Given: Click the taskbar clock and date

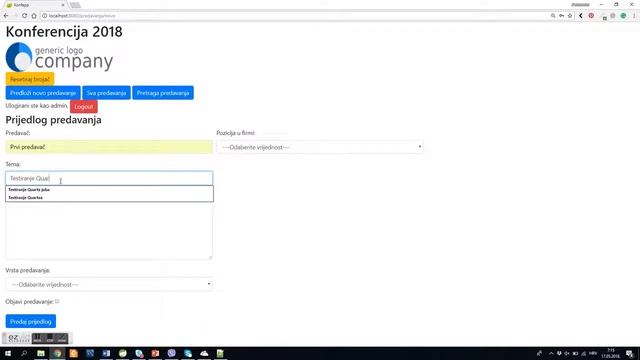Looking at the screenshot, I should (x=611, y=353).
